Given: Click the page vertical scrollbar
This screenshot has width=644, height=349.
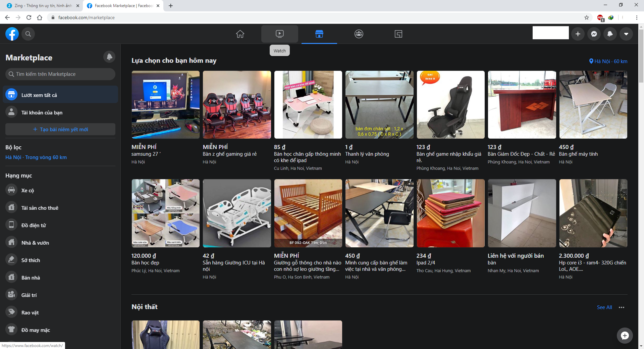Looking at the screenshot, I should pyautogui.click(x=641, y=55).
